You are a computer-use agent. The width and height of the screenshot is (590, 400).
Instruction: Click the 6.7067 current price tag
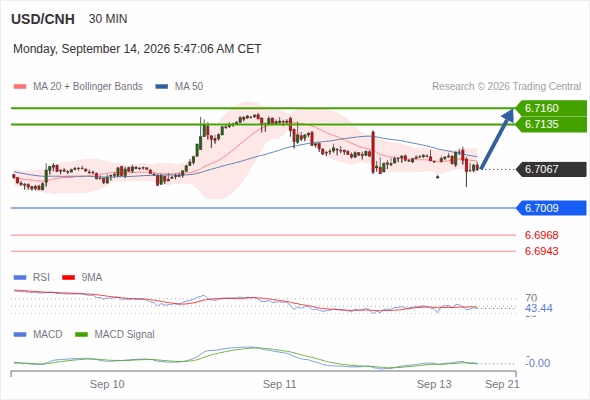(x=551, y=169)
